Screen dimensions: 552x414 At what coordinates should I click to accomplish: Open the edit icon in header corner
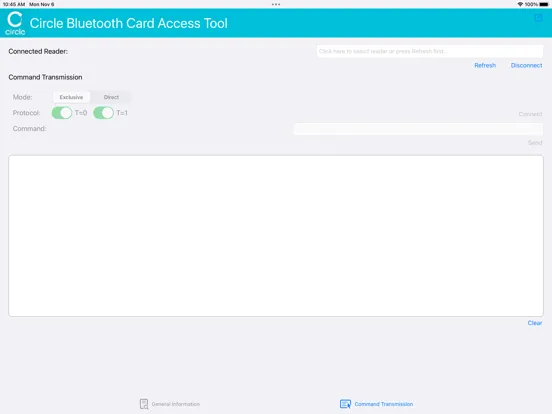click(x=538, y=18)
